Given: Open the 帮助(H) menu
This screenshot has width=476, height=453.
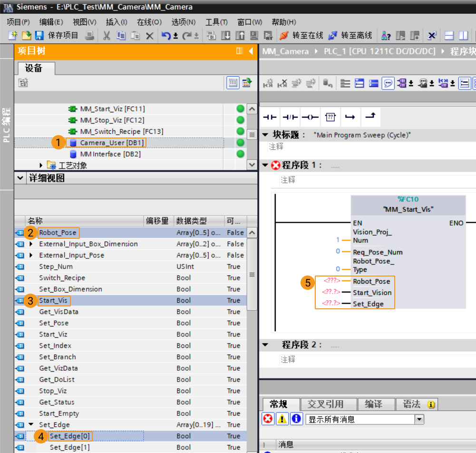Looking at the screenshot, I should tap(283, 22).
